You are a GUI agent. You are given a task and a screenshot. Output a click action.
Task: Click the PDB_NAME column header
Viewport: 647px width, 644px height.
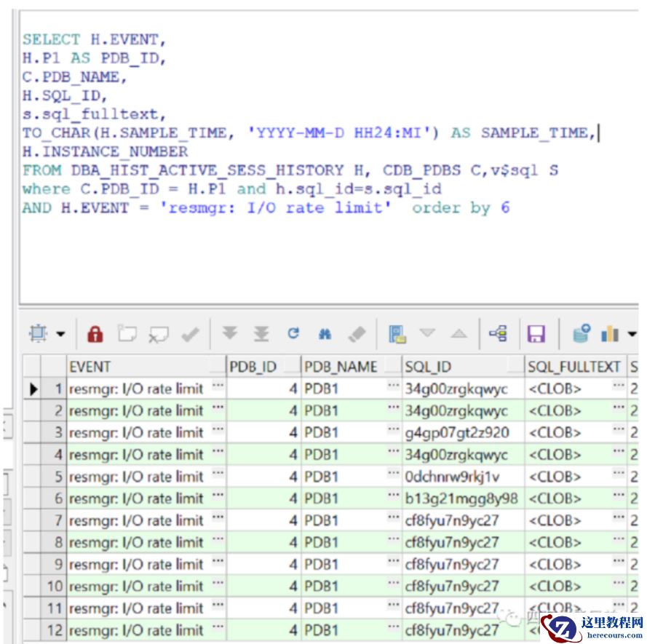pyautogui.click(x=352, y=366)
